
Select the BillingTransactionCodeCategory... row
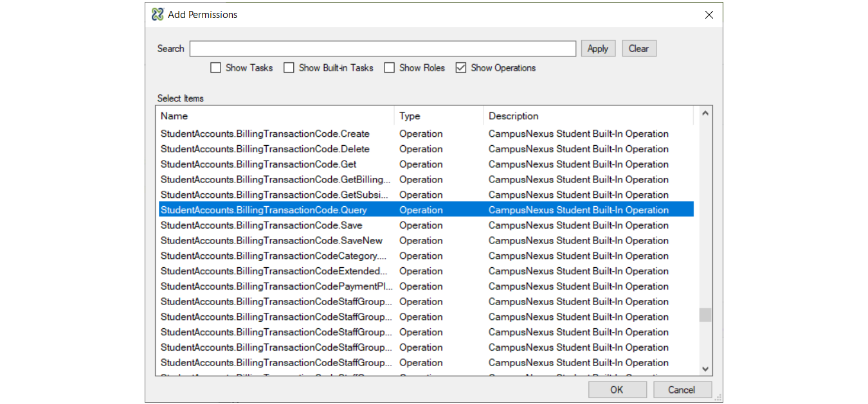(x=426, y=256)
